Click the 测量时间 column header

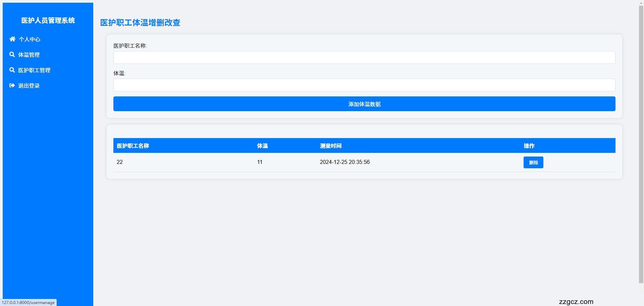(x=331, y=146)
